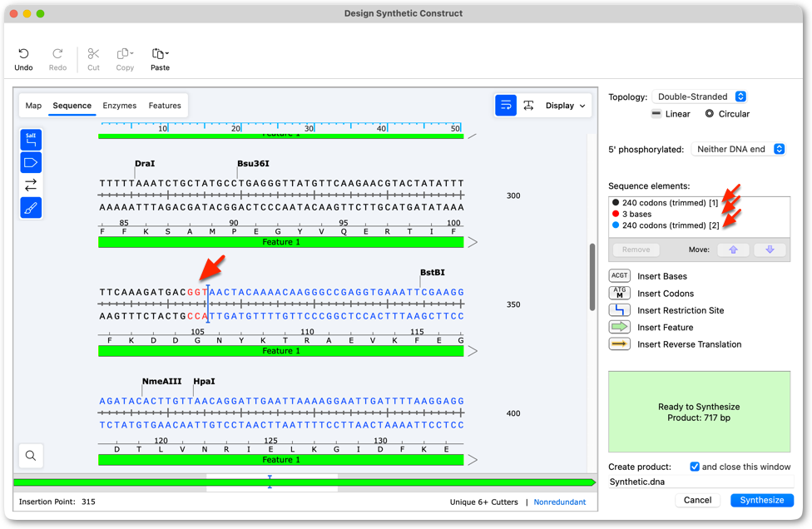
Task: Select the Linear topology option
Action: tap(671, 114)
